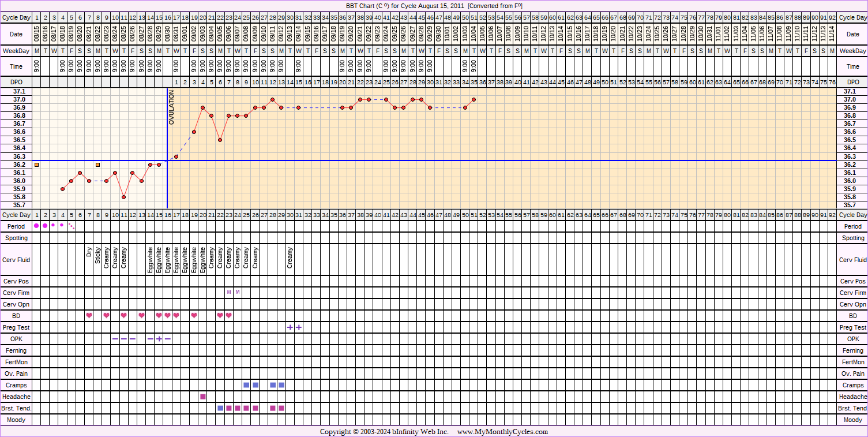Click the period dot for cycle day 1
This screenshot has height=437, width=868.
point(36,226)
